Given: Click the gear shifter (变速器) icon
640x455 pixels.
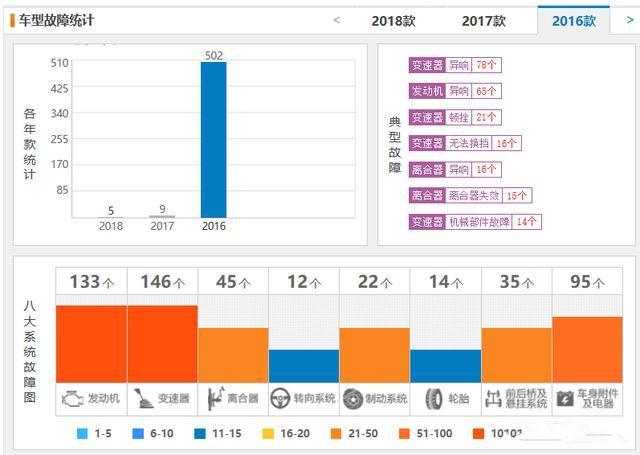Looking at the screenshot, I should point(143,398).
